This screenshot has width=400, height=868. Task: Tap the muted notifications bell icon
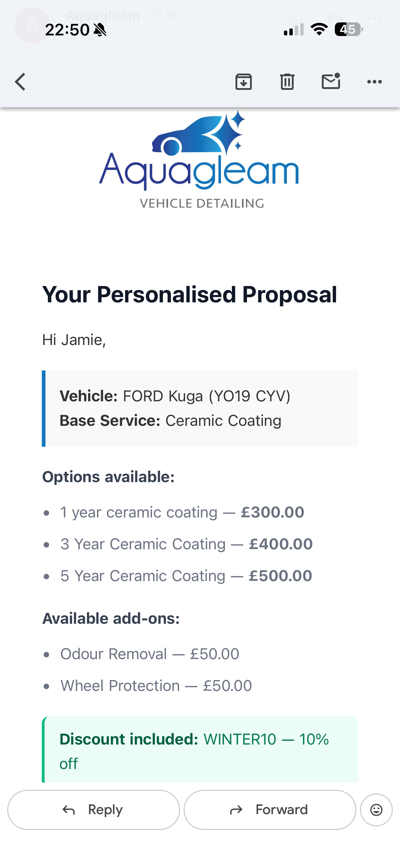point(101,30)
